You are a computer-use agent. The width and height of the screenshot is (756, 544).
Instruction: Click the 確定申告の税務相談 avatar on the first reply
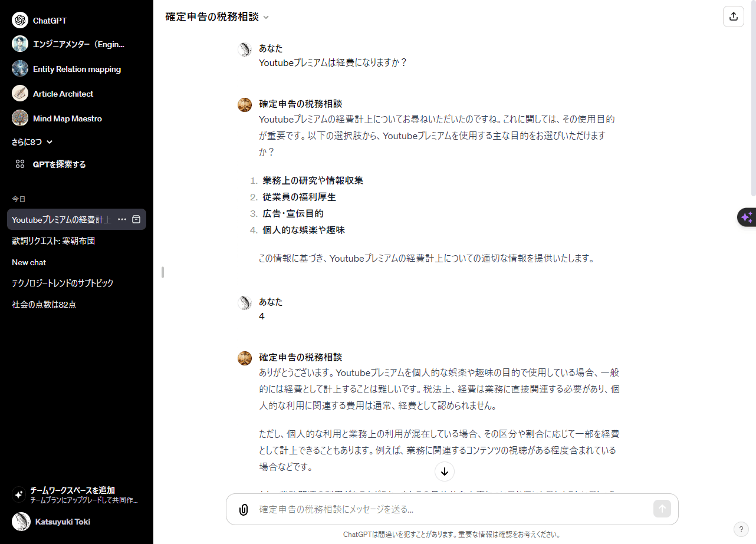(x=245, y=105)
